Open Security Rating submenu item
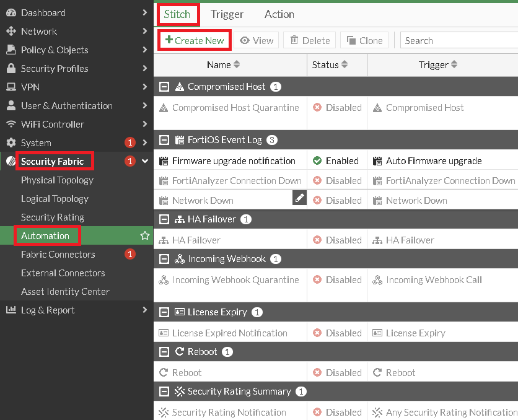The width and height of the screenshot is (518, 420). click(53, 217)
